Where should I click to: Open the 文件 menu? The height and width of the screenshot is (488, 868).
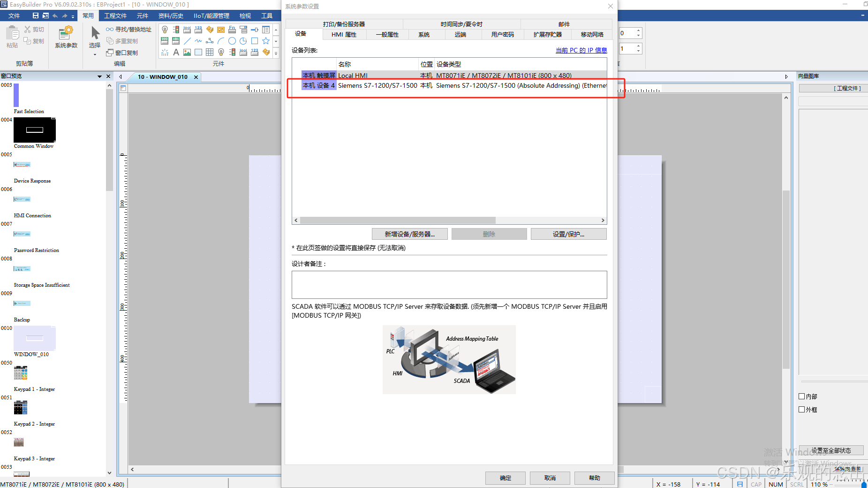point(14,15)
